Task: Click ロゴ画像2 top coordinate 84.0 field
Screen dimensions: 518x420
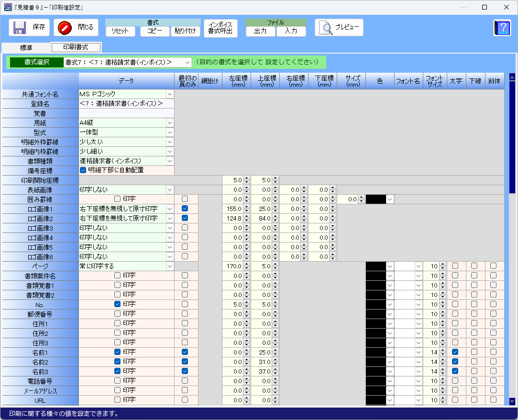Action: point(262,219)
